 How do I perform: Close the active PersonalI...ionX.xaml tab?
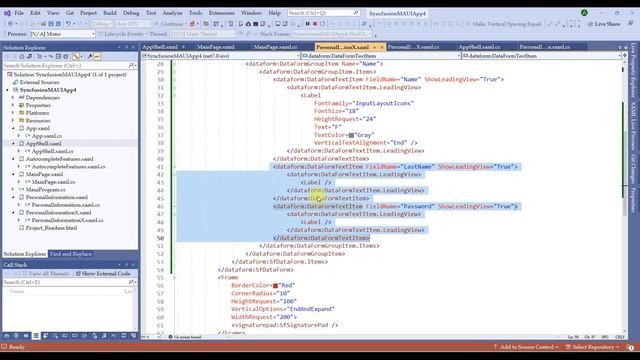382,47
